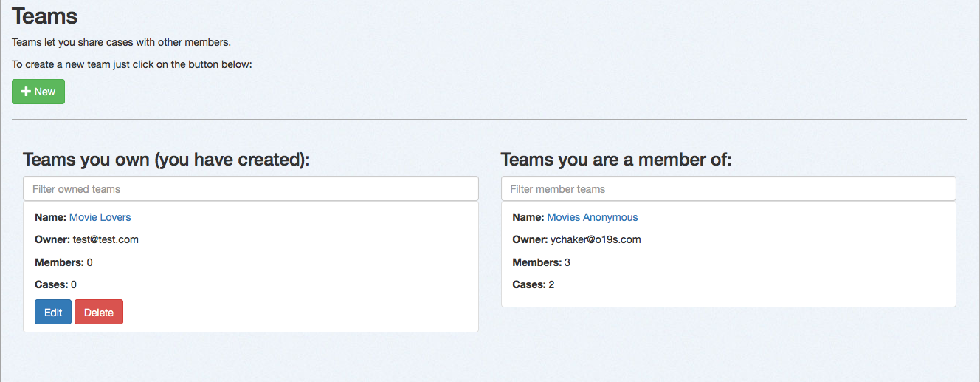Focus the Filter member teams field
The image size is (980, 382).
[x=728, y=188]
